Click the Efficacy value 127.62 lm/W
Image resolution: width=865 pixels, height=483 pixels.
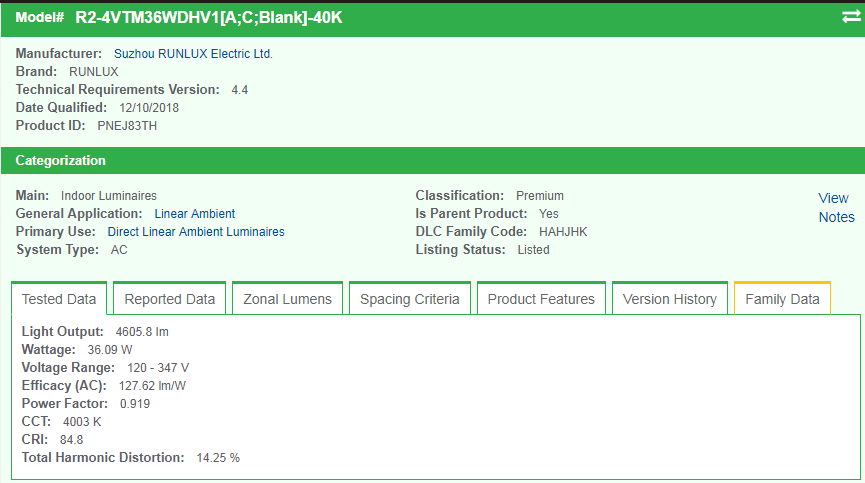click(x=152, y=386)
